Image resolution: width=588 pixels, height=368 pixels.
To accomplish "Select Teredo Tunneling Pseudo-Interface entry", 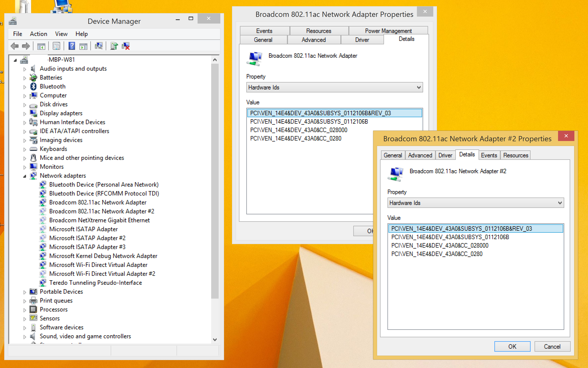I will tap(95, 283).
